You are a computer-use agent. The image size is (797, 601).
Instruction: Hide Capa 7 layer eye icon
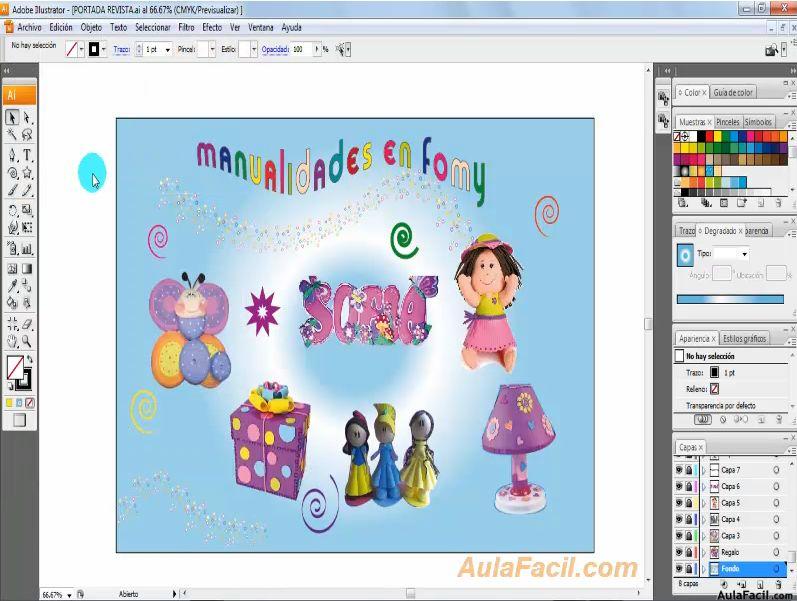point(679,470)
